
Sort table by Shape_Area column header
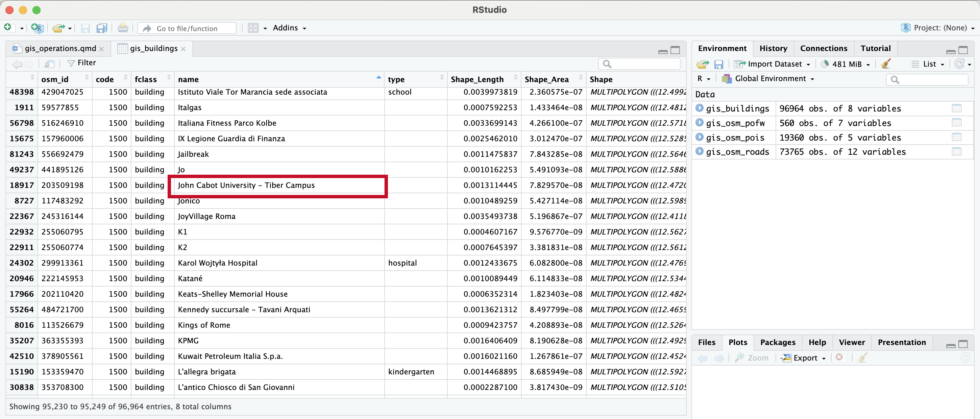pos(546,79)
